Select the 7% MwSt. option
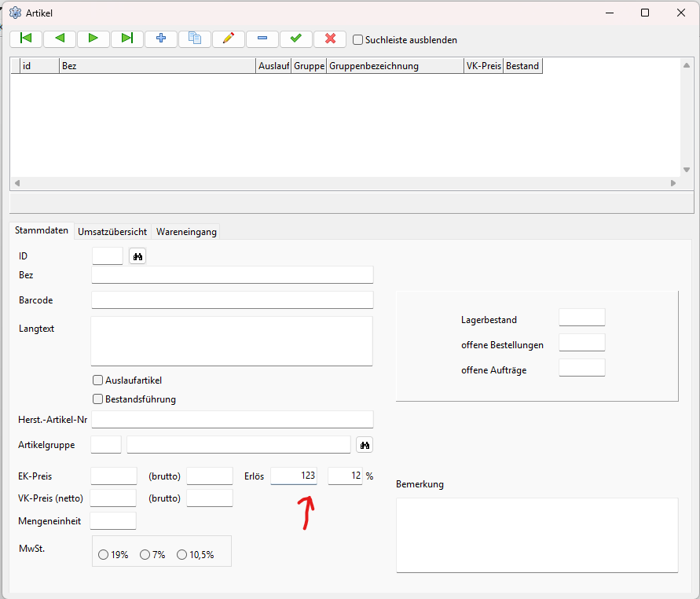The width and height of the screenshot is (700, 599). [145, 555]
